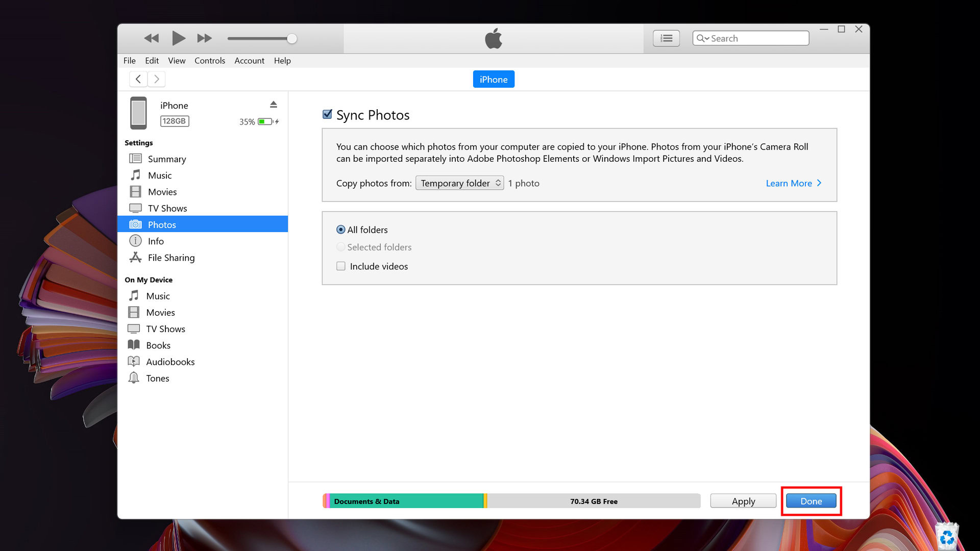Expand the search options magnifier dropdown
Screen dimensions: 980x551
(703, 38)
